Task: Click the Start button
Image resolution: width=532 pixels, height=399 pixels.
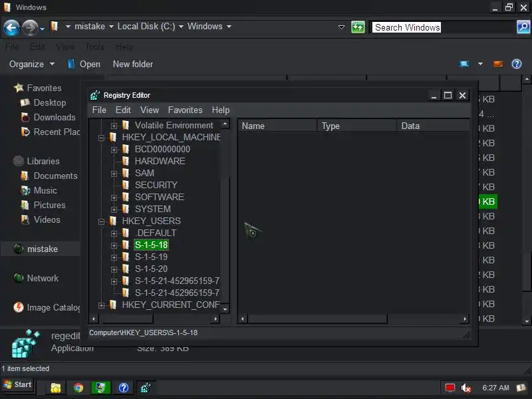Action: click(18, 384)
